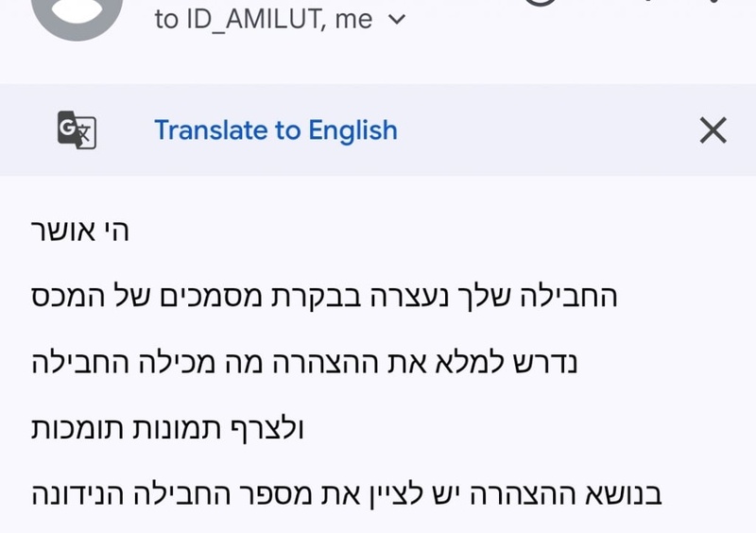Dismiss the translate banner with X
The image size is (756, 533).
(x=713, y=130)
